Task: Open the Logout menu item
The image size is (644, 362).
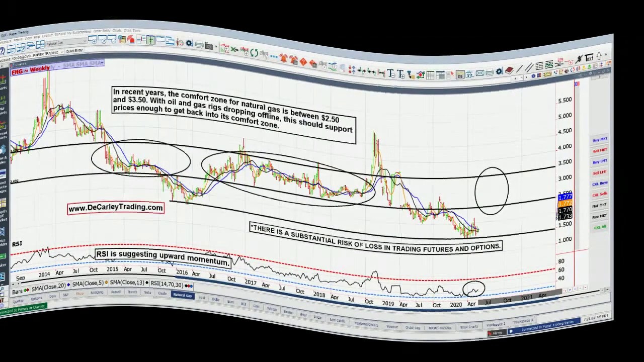Action: [47, 36]
